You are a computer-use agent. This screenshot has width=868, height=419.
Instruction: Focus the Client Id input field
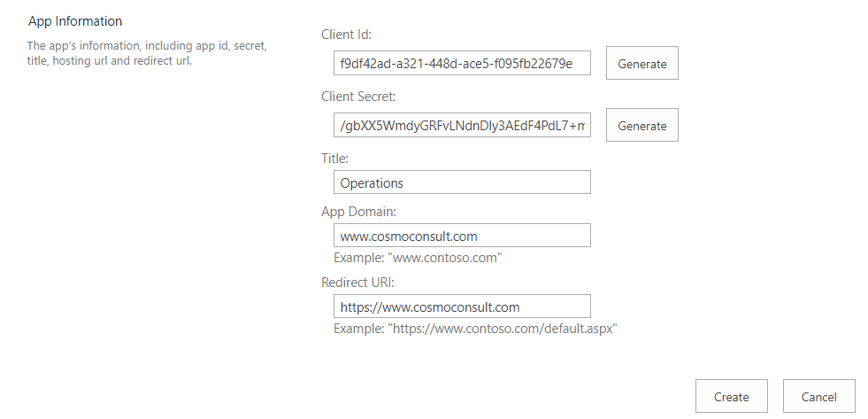(462, 64)
